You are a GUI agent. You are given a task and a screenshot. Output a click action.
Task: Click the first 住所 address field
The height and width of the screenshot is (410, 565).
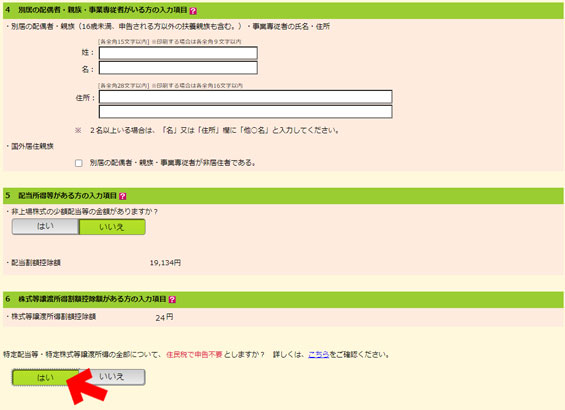pos(245,97)
